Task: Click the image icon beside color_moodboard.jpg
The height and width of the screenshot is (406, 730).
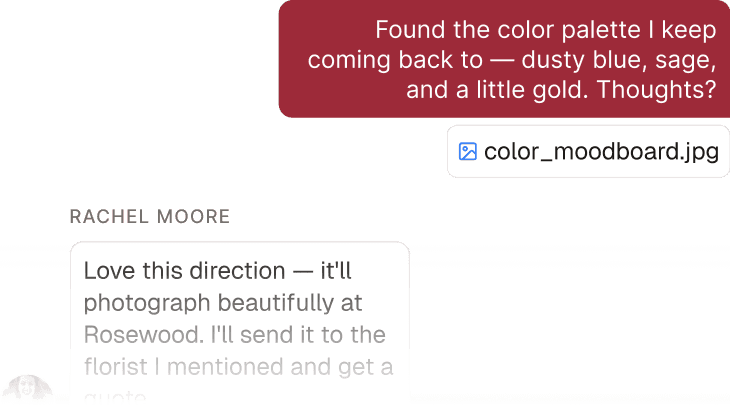Action: pyautogui.click(x=467, y=151)
